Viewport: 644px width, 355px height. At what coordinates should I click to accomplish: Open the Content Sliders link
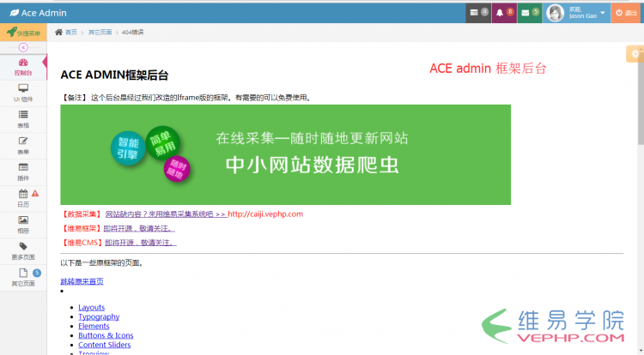pyautogui.click(x=104, y=345)
